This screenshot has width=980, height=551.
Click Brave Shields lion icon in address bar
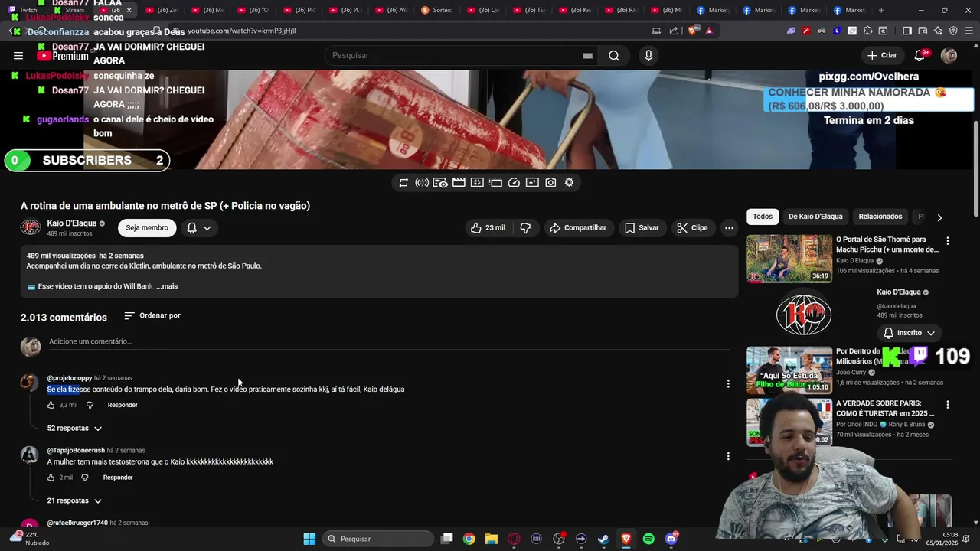coord(692,31)
